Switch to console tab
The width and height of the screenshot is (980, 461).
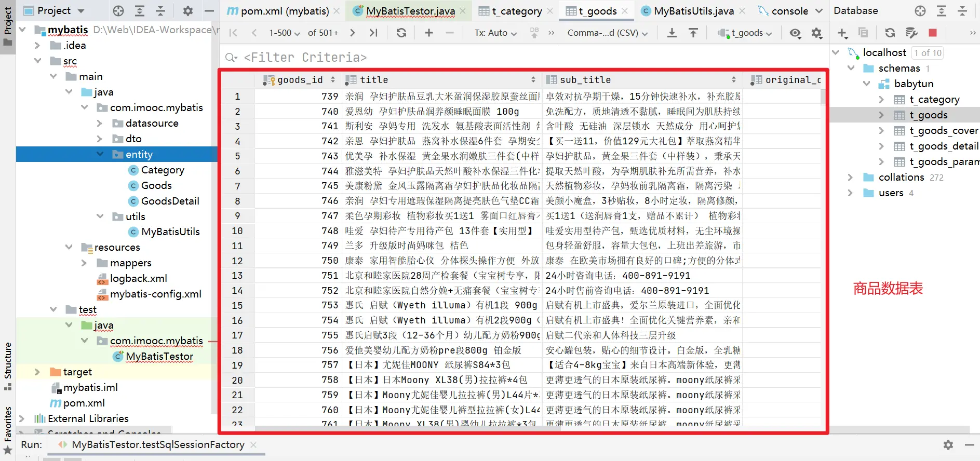click(x=783, y=11)
